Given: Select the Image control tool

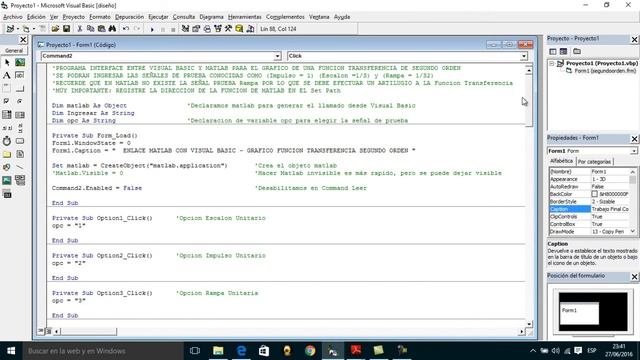Looking at the screenshot, I should pos(7,180).
